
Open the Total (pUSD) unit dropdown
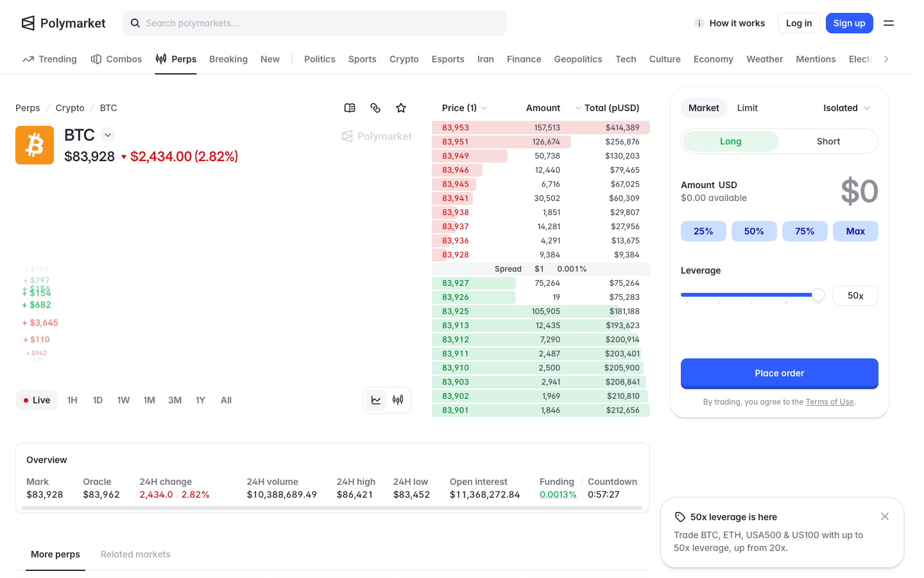tap(607, 108)
